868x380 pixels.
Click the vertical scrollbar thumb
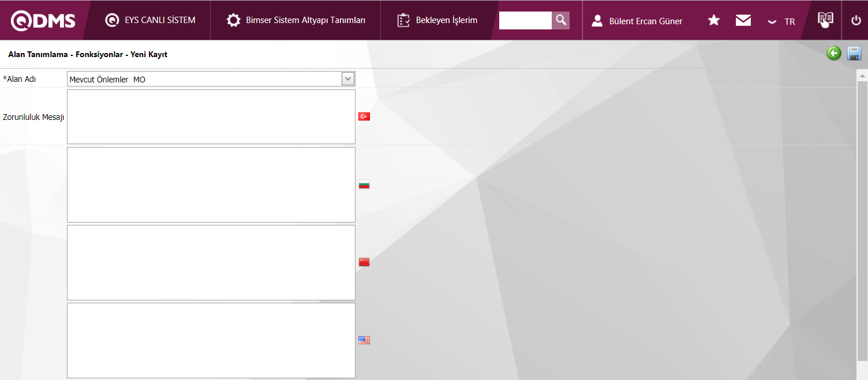click(x=862, y=222)
